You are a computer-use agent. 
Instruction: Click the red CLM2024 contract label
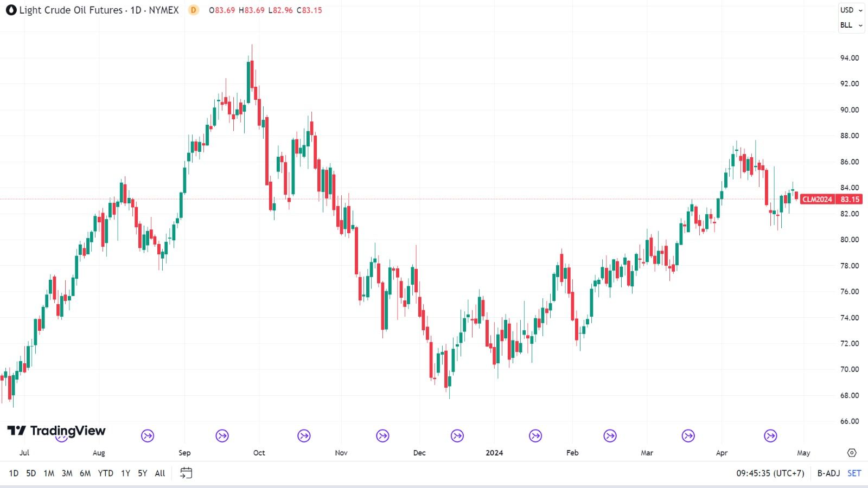(x=817, y=200)
